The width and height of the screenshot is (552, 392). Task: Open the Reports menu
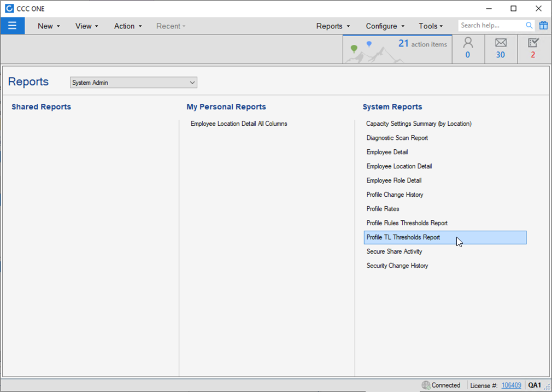[x=333, y=26]
